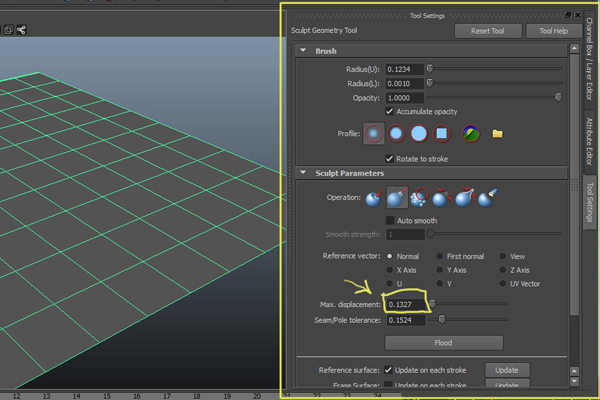Toggle Reference surface update on each stroke

[388, 370]
